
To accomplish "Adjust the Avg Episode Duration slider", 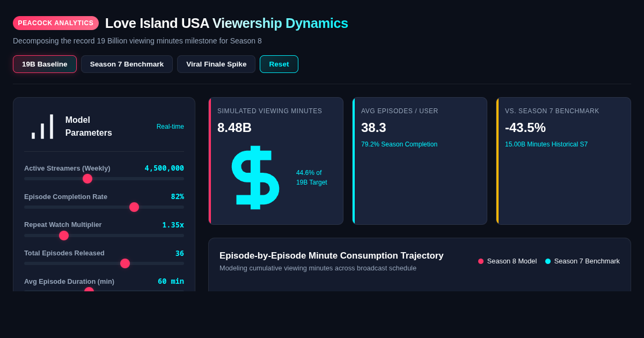I will tap(104, 290).
